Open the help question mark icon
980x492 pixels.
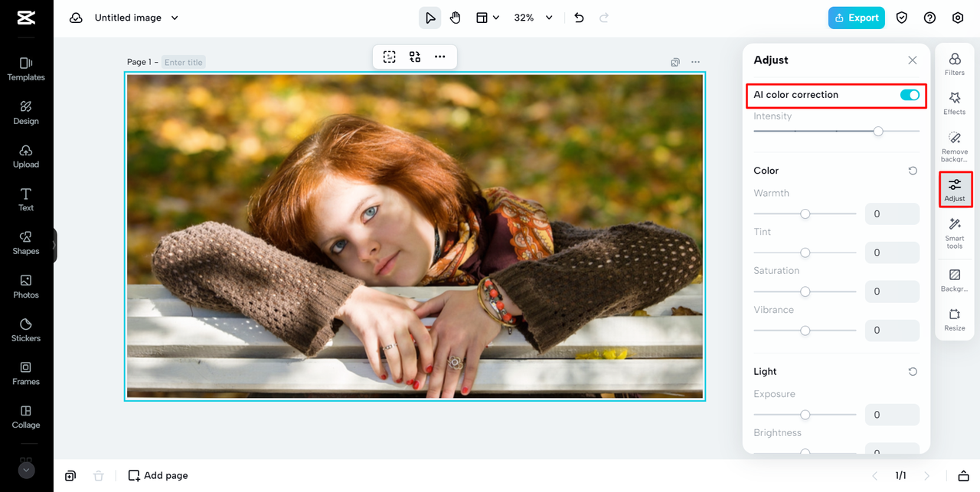pos(929,18)
